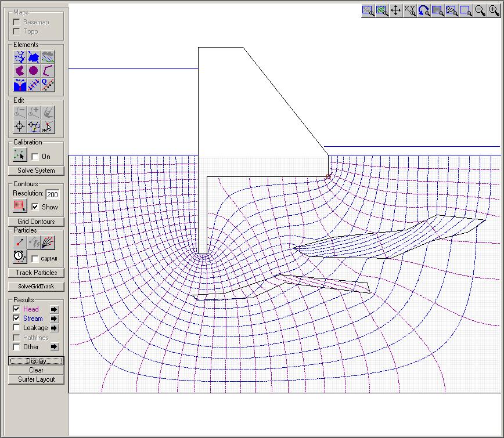Image resolution: width=504 pixels, height=438 pixels.
Task: Zoom to window rectangle icon
Action: click(466, 10)
